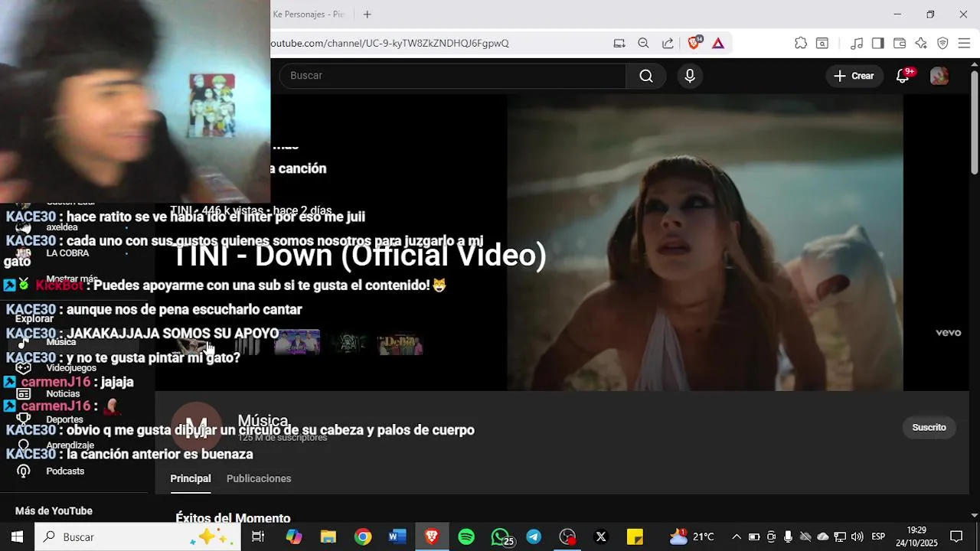Click the TINI - Down (Official Video) title
Screen dimensions: 980x551
(358, 256)
